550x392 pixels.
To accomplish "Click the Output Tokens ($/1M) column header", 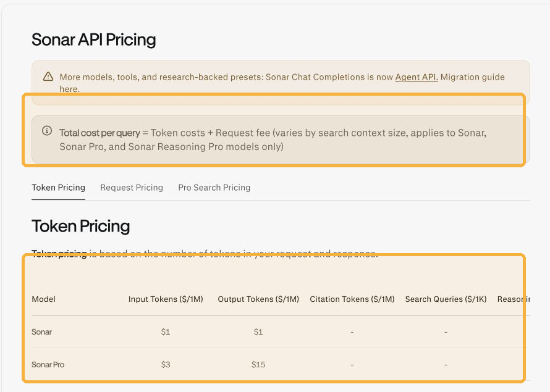I will click(258, 299).
